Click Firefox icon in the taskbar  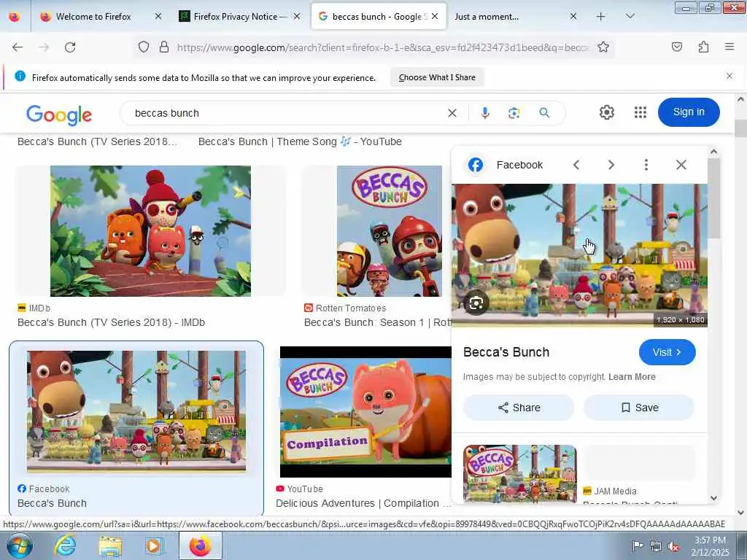coord(201,545)
